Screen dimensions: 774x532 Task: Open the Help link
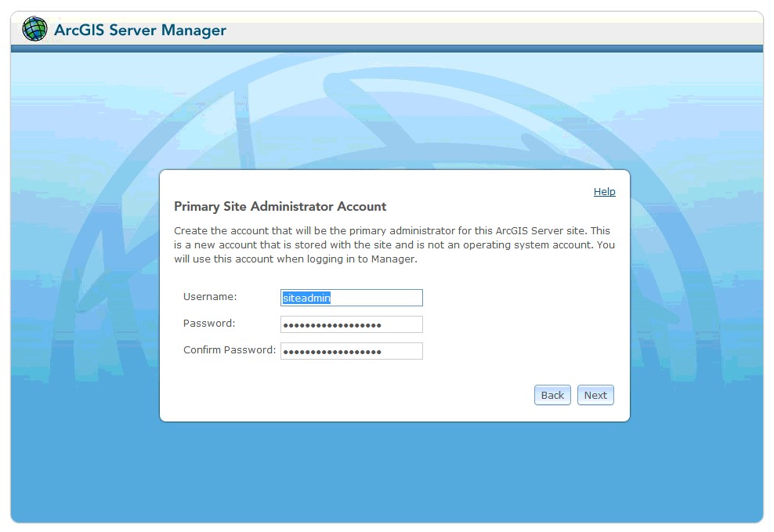tap(604, 191)
